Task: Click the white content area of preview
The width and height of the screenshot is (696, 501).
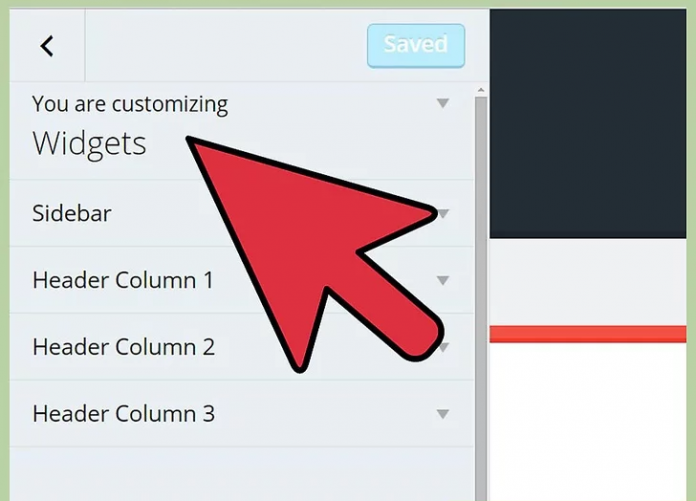Action: coord(588,422)
